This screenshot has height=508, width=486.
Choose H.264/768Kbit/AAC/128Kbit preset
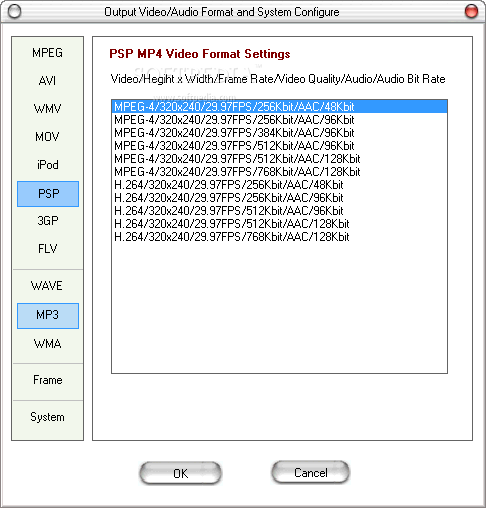click(x=279, y=237)
